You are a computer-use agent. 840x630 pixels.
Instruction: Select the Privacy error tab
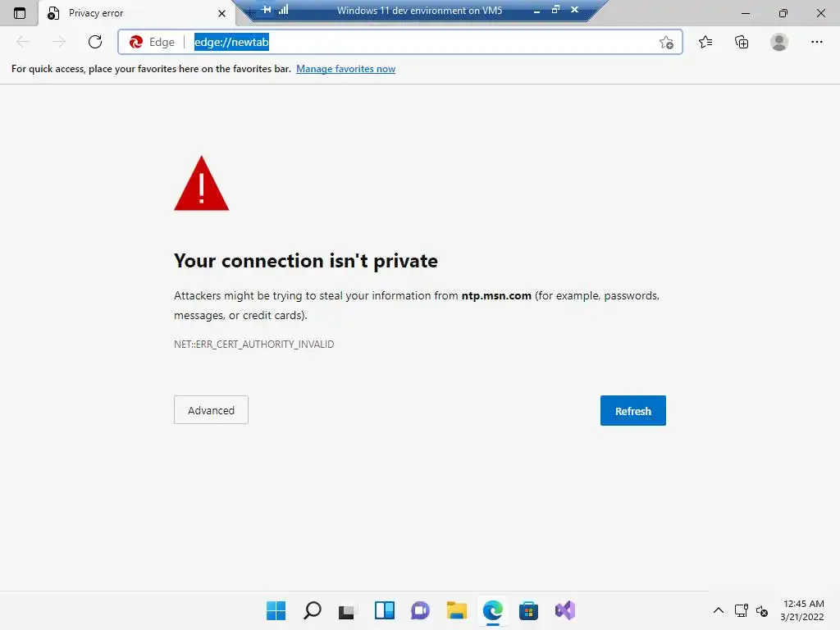tap(137, 13)
